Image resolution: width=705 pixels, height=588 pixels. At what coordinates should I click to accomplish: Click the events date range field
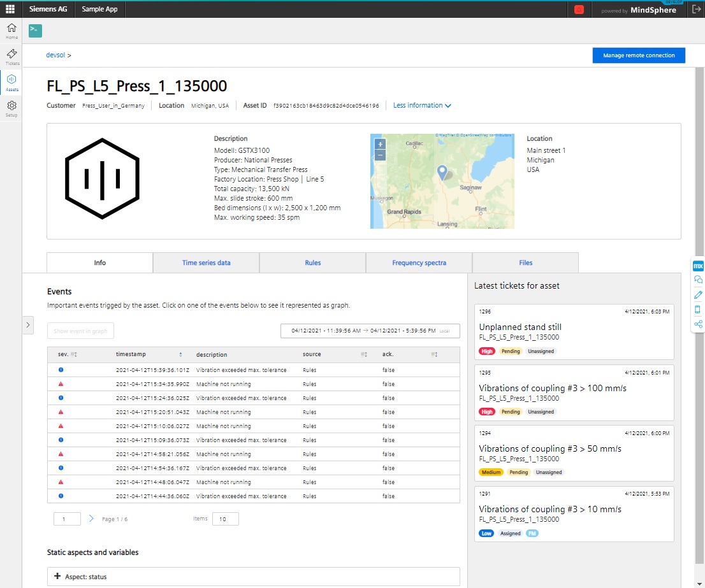(x=370, y=331)
